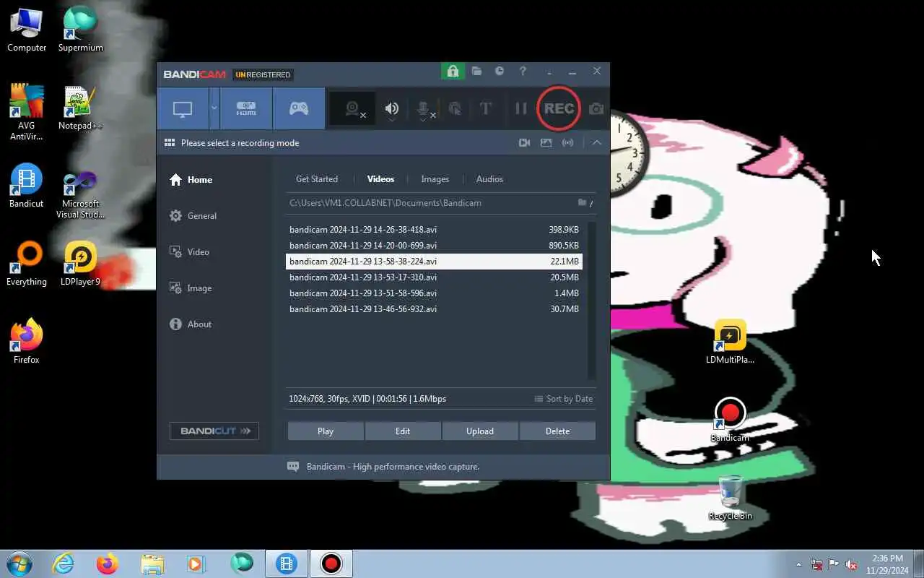Click the taskbar clock showing 2:36 PM
The image size is (924, 578).
pos(887,564)
